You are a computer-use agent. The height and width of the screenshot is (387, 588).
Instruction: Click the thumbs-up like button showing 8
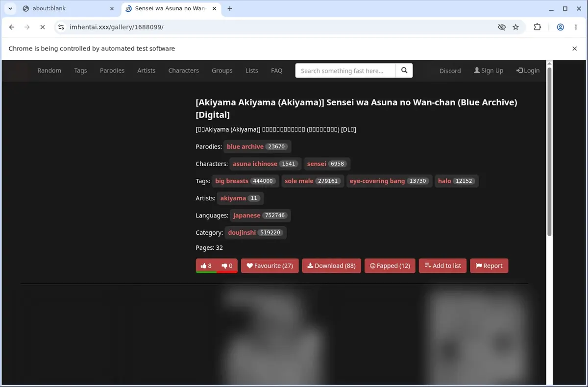206,266
